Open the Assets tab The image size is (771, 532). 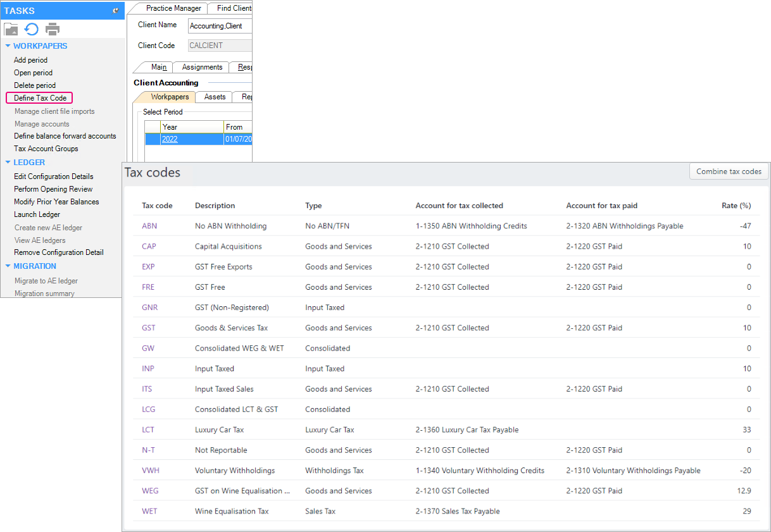pyautogui.click(x=215, y=97)
